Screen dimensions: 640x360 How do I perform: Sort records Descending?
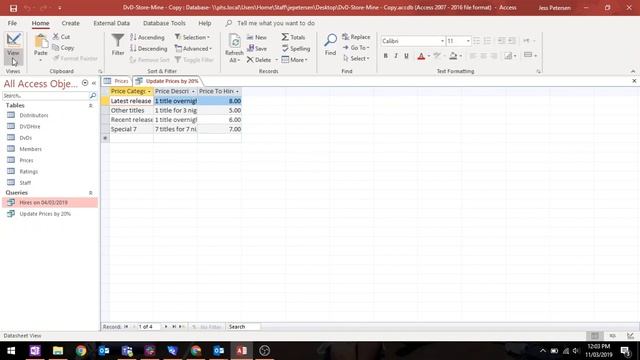[149, 49]
